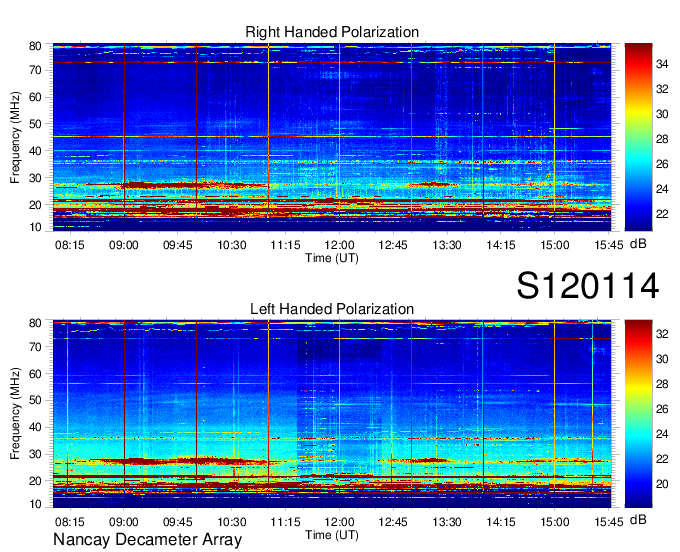The height and width of the screenshot is (552, 680).
Task: Click the 15:00 time tick under Left Handed plot
Action: 555,522
